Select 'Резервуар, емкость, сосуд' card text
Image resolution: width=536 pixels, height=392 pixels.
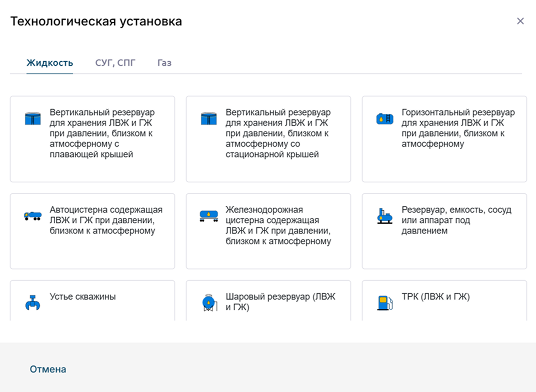click(456, 220)
